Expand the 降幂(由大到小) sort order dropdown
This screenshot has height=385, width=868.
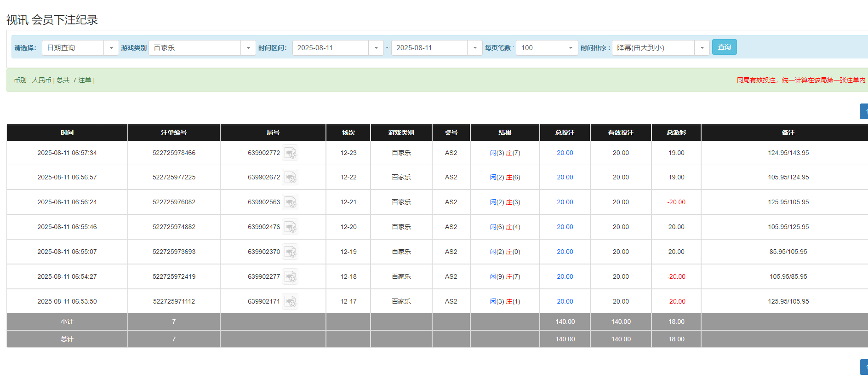point(702,48)
